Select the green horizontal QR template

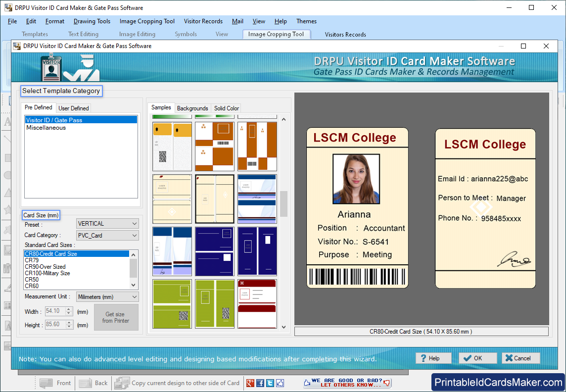click(x=172, y=304)
